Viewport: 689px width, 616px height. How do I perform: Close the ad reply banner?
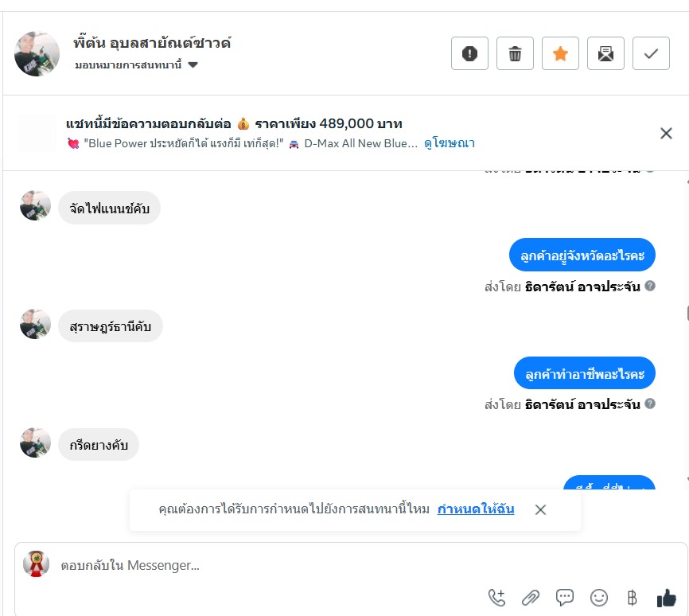coord(666,133)
